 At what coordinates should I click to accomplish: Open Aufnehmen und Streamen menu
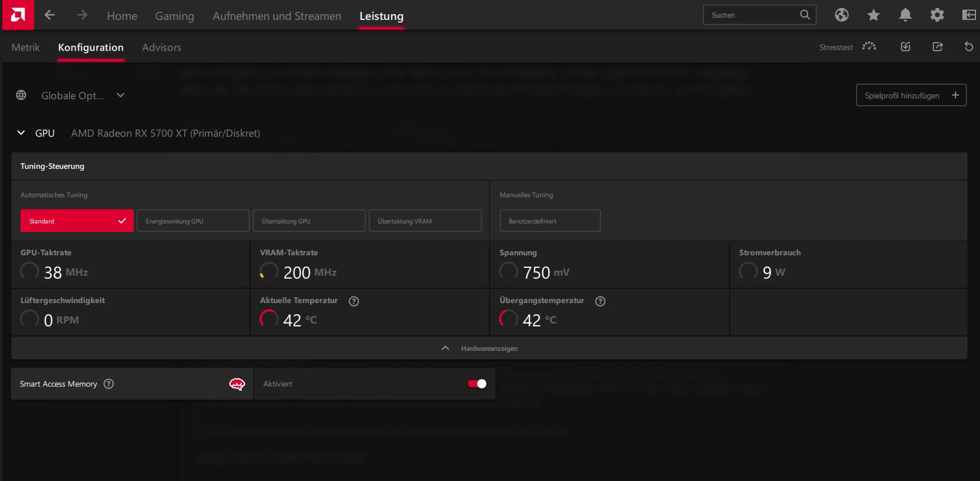coord(277,16)
